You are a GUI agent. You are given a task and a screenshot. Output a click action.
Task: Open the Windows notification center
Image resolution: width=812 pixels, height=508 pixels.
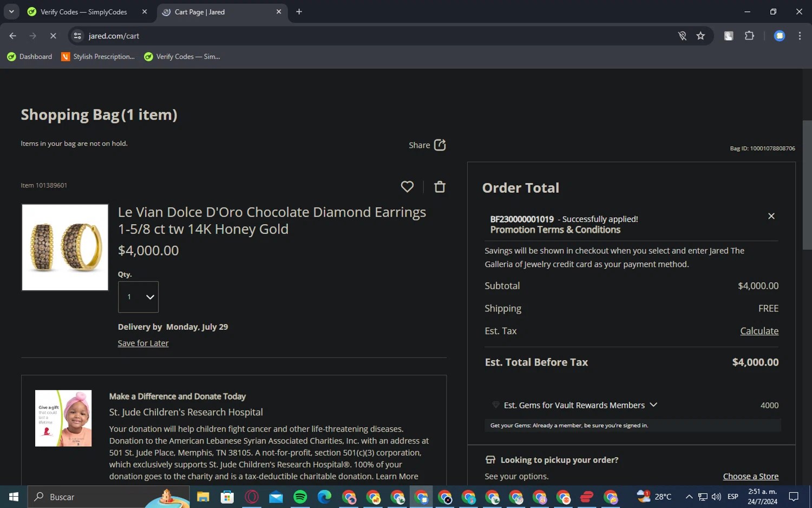coord(794,497)
